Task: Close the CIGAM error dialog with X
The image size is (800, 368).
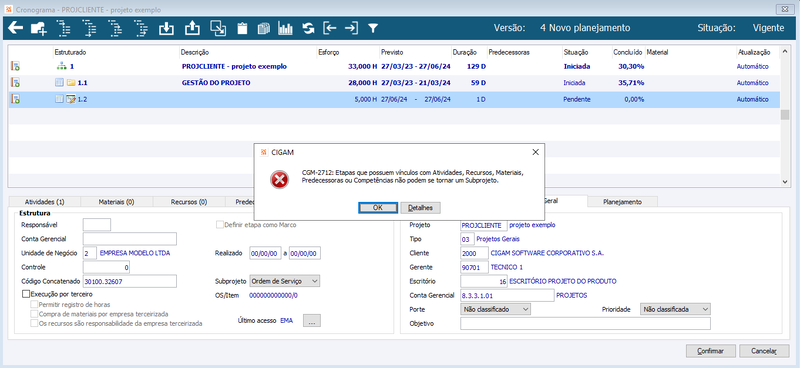Action: pos(535,152)
